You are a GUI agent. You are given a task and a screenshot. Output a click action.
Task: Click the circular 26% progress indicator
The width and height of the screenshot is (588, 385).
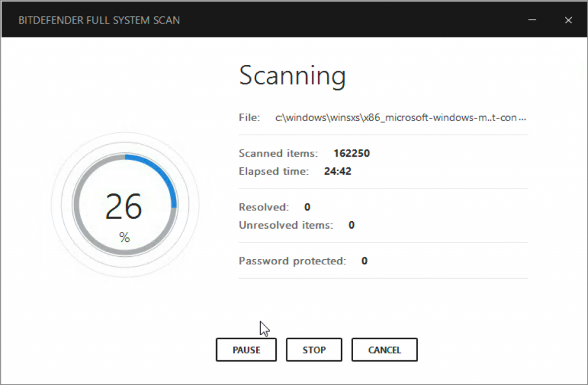(x=125, y=207)
